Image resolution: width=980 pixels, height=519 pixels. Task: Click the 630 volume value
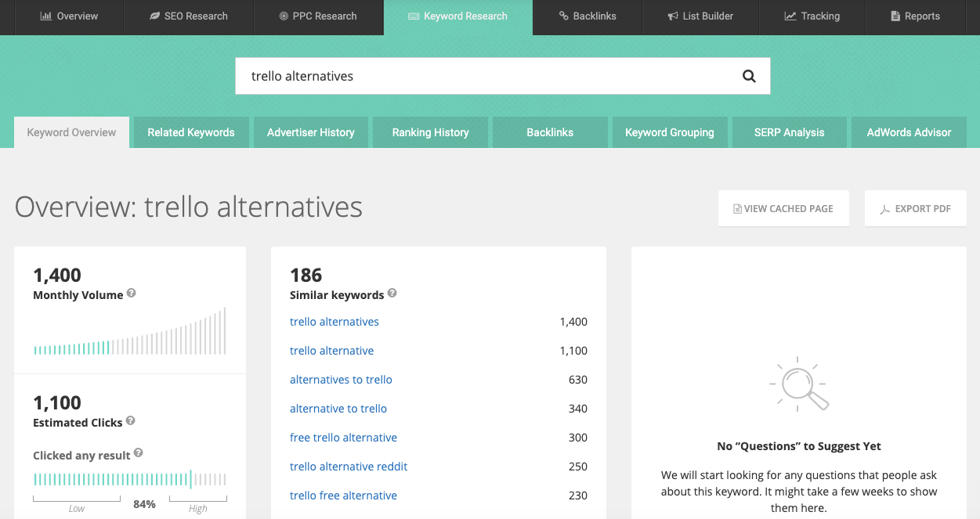578,380
